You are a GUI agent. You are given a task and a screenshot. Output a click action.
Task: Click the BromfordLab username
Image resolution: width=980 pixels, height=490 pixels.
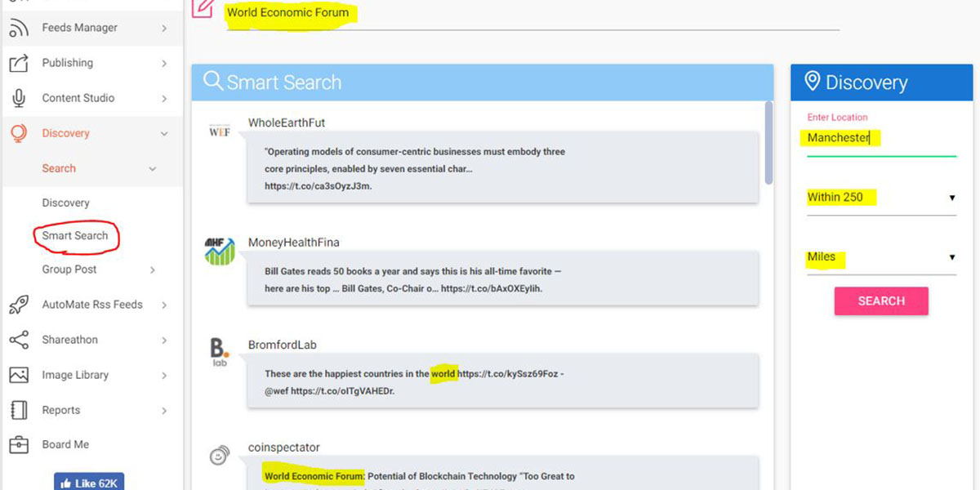pyautogui.click(x=283, y=345)
